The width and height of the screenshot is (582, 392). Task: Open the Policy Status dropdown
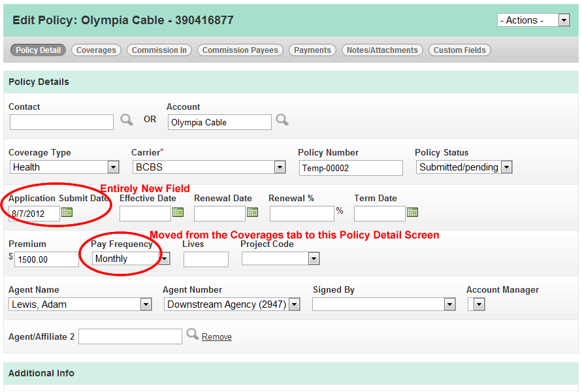464,167
